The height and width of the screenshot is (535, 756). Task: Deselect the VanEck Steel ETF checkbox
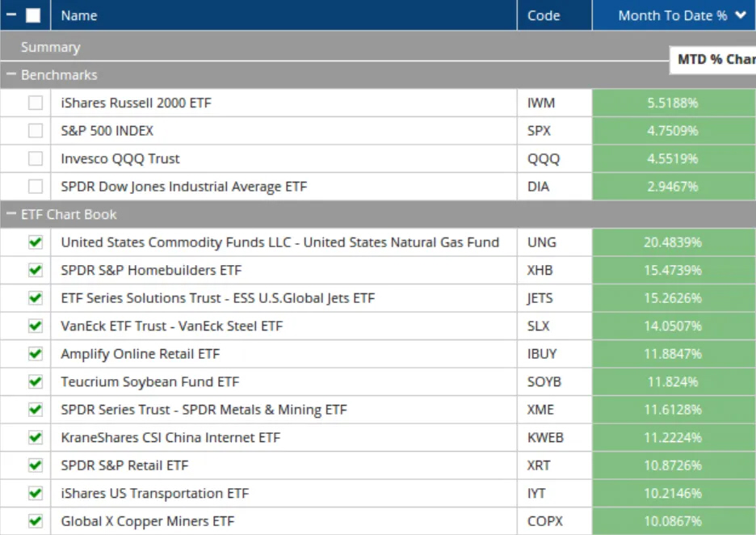(x=36, y=326)
